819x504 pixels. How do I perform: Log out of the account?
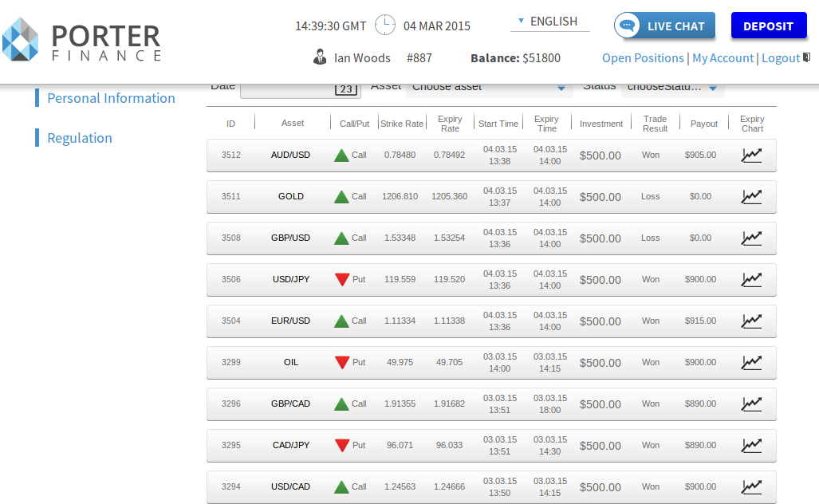781,58
